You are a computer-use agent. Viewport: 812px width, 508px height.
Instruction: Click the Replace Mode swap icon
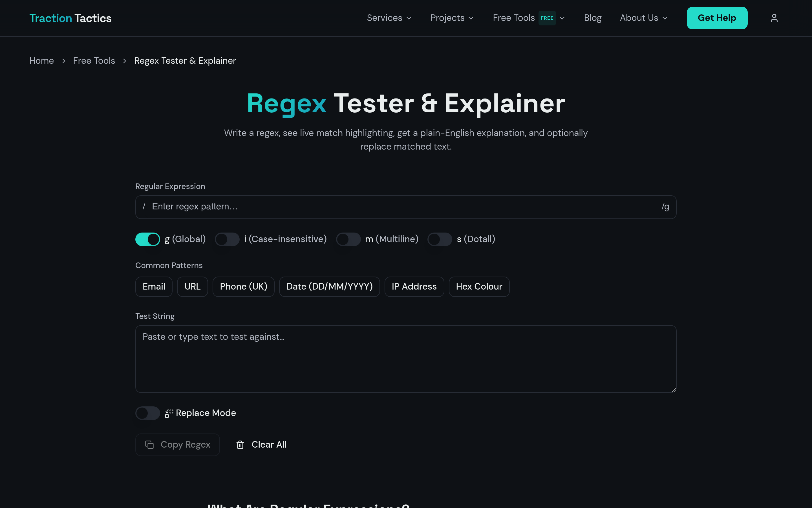[x=169, y=413]
